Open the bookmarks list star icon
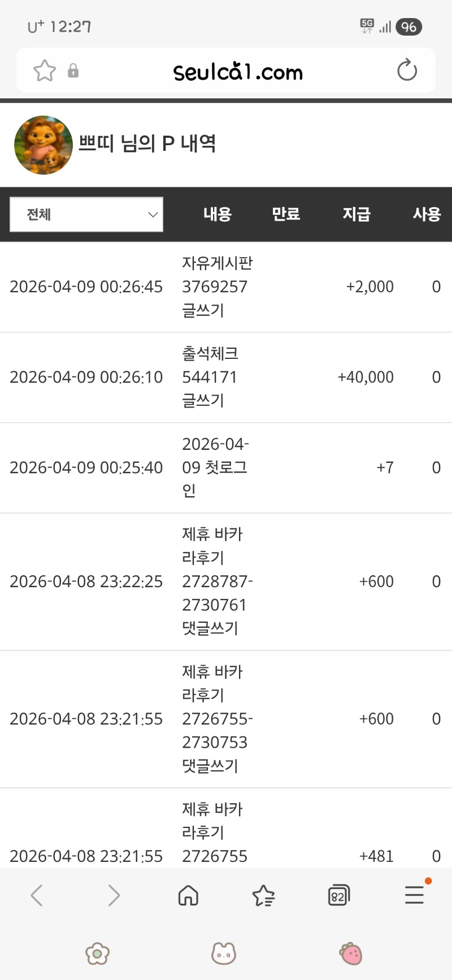The image size is (452, 980). click(263, 895)
